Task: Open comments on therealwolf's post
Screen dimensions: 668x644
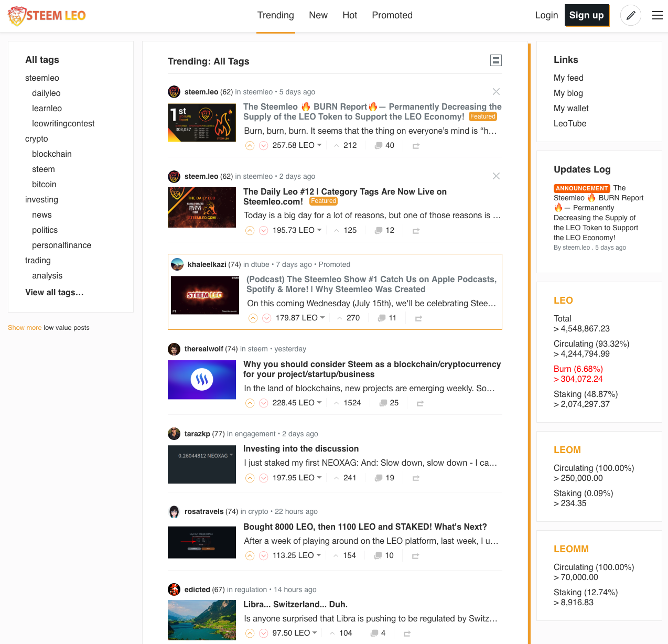Action: tap(389, 403)
